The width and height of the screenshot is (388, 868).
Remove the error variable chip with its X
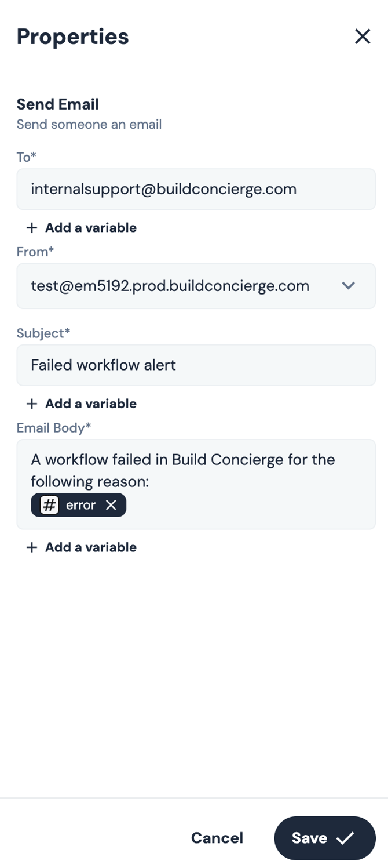[x=111, y=505]
